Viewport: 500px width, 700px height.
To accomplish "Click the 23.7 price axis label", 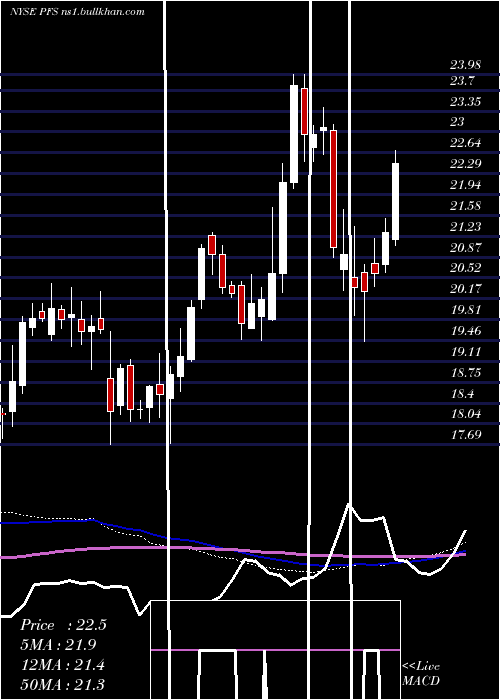I will point(462,81).
